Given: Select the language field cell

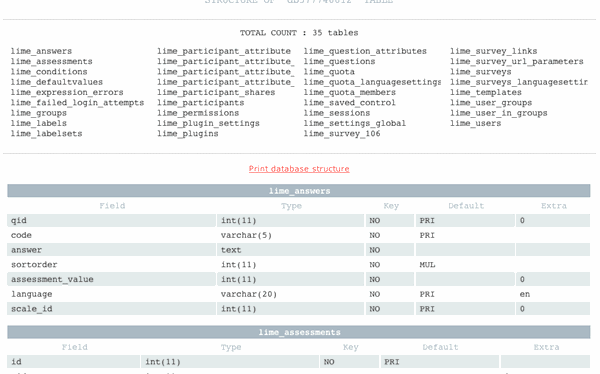Looking at the screenshot, I should (111, 294).
